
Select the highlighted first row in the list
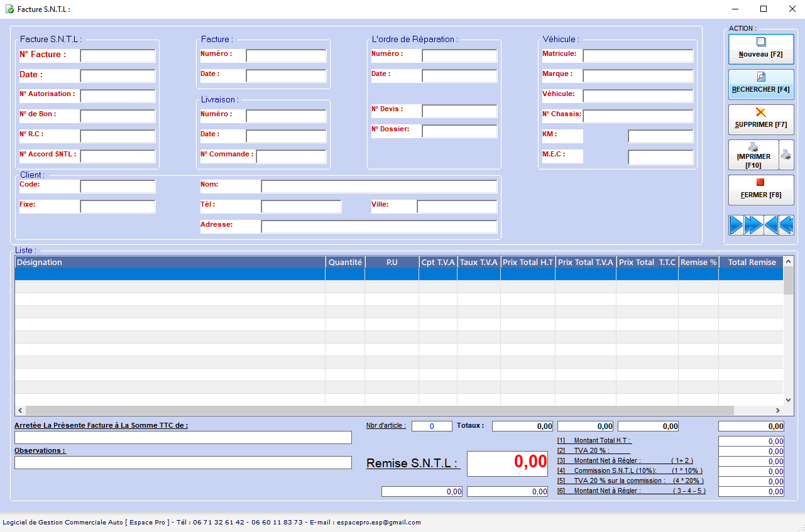pyautogui.click(x=399, y=274)
